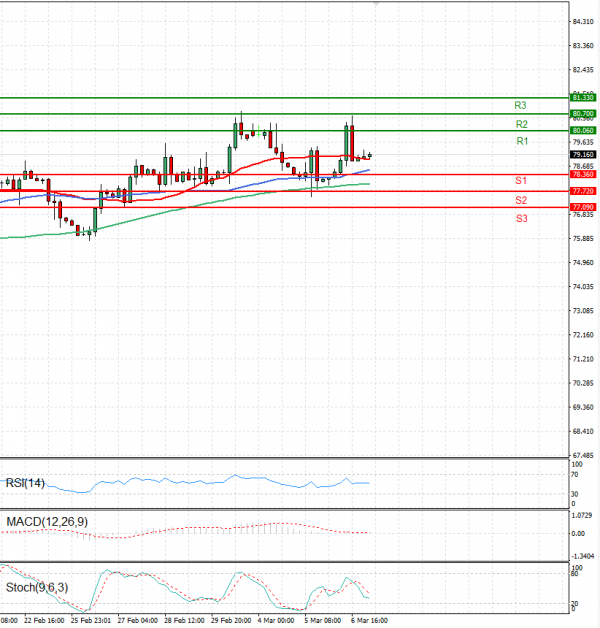600x628 pixels.
Task: Click the current price 79.160 tag
Action: click(x=583, y=155)
